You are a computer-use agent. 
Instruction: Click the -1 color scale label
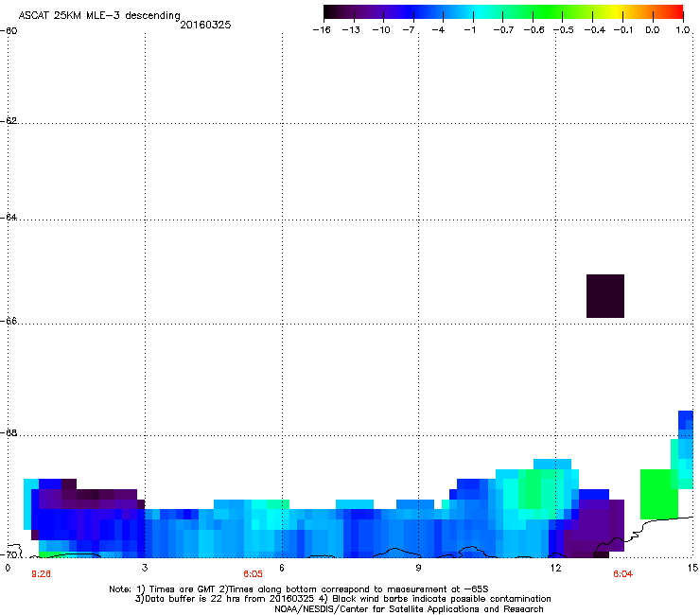click(469, 30)
